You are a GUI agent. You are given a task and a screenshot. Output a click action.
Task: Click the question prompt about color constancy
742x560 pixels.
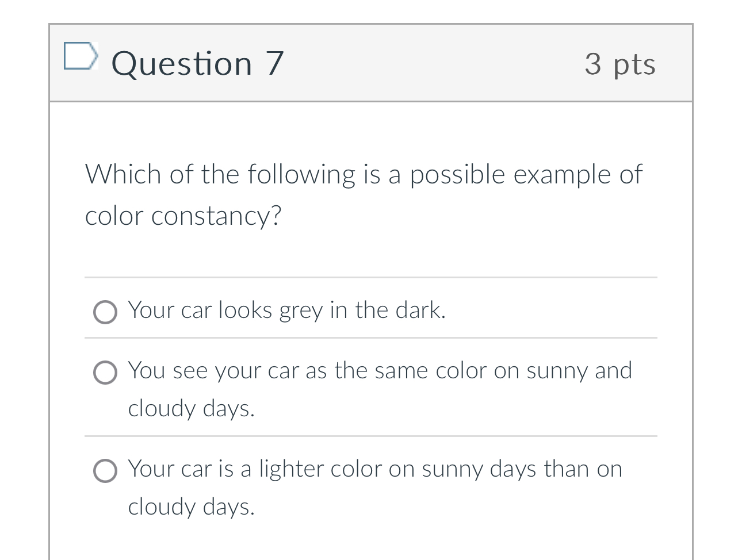pos(364,194)
